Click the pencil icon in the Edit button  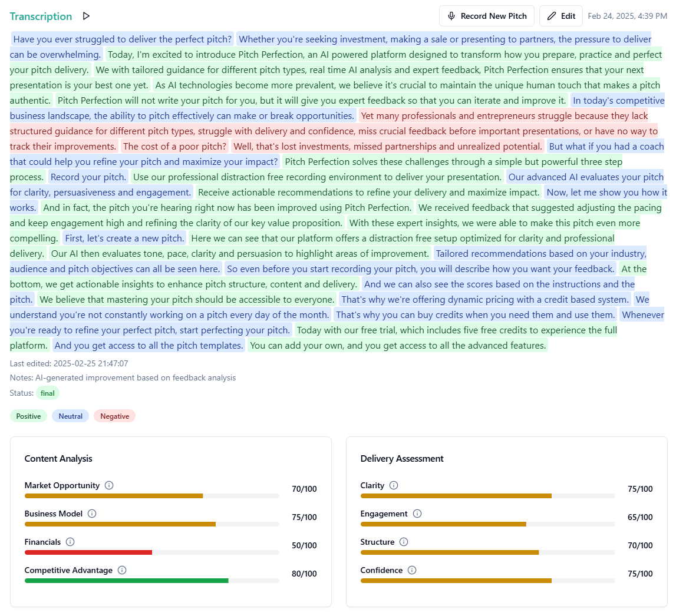point(552,16)
